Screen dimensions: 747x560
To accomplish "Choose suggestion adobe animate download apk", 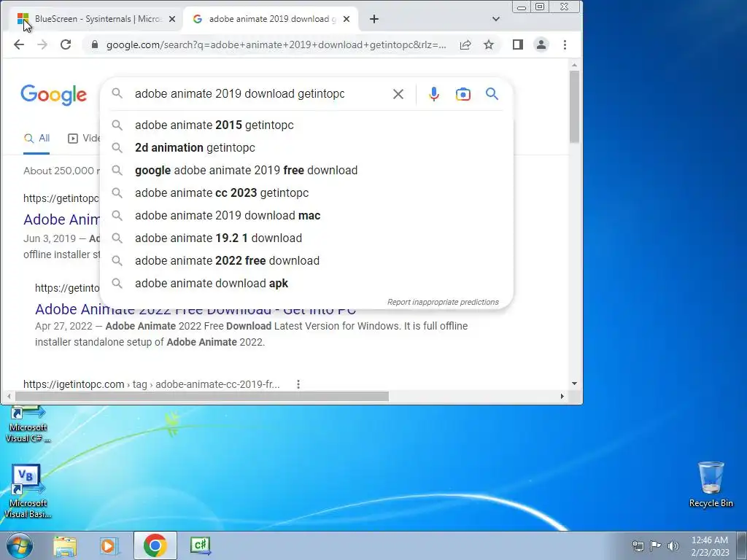I will point(307,284).
